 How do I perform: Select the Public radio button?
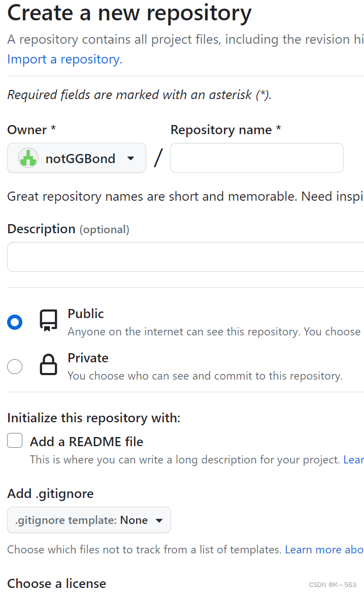point(15,322)
